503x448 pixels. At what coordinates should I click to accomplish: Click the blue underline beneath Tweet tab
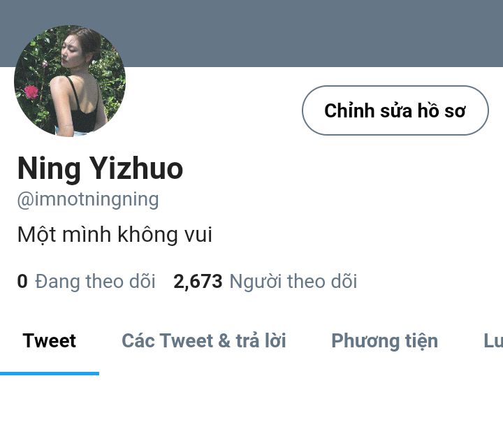point(50,373)
